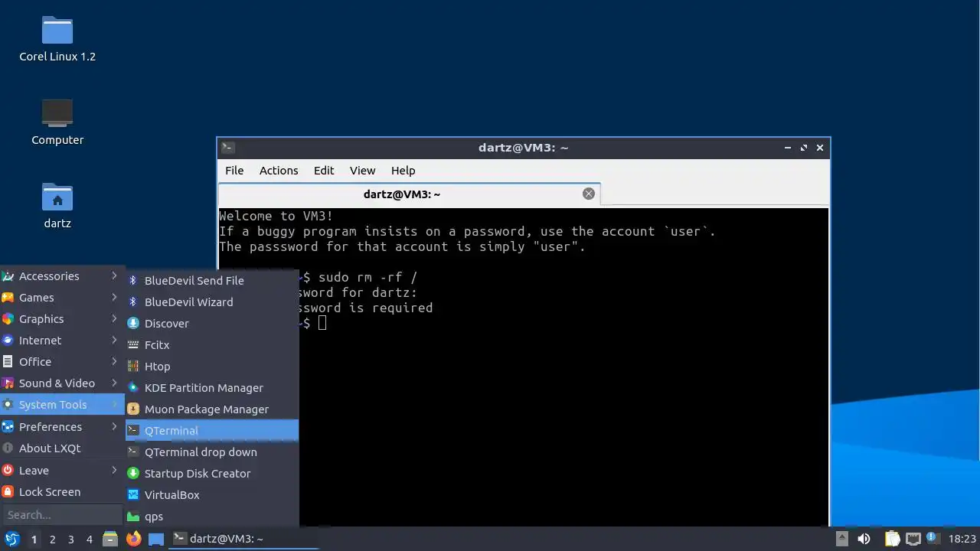Click the 'Welcome to VM3!' terminal line
This screenshot has height=551, width=980.
point(276,216)
